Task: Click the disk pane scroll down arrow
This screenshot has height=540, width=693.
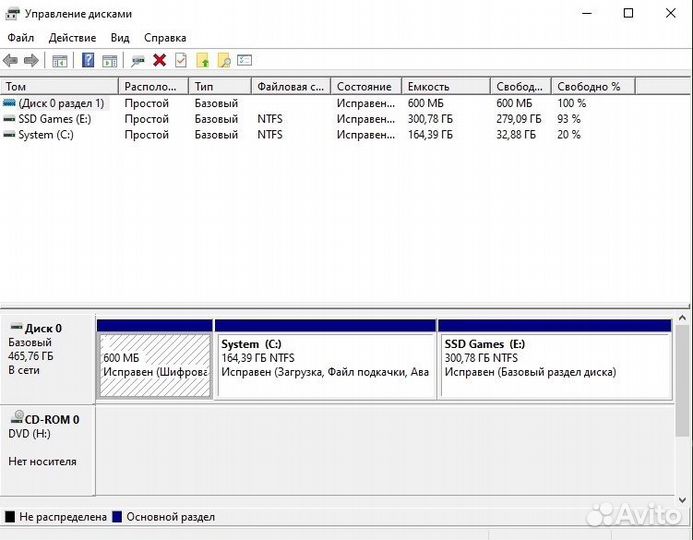Action: click(682, 500)
